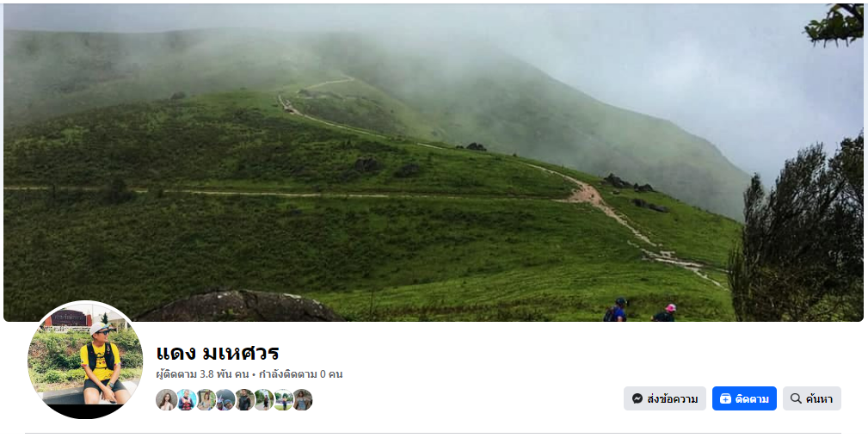This screenshot has width=868, height=438.
Task: Click the magnifying glass icon beside ค้นหา
Action: pos(796,398)
